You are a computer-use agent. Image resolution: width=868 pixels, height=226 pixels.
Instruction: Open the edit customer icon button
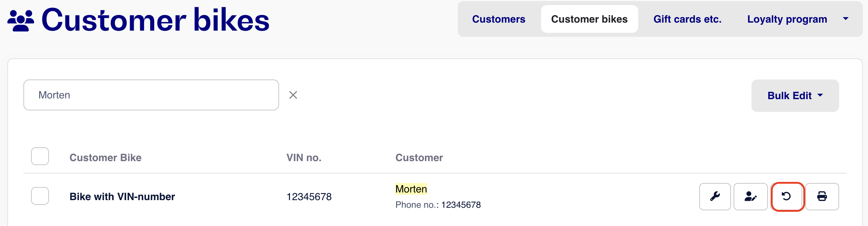tap(750, 196)
